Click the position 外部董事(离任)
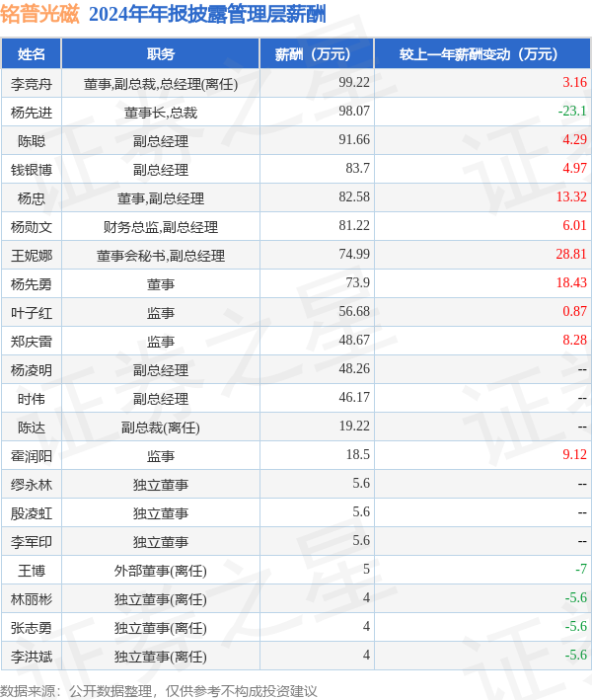 pyautogui.click(x=161, y=570)
